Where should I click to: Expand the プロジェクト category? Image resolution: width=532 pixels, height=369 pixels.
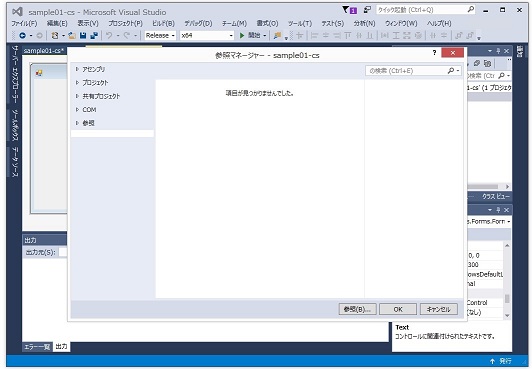[77, 83]
